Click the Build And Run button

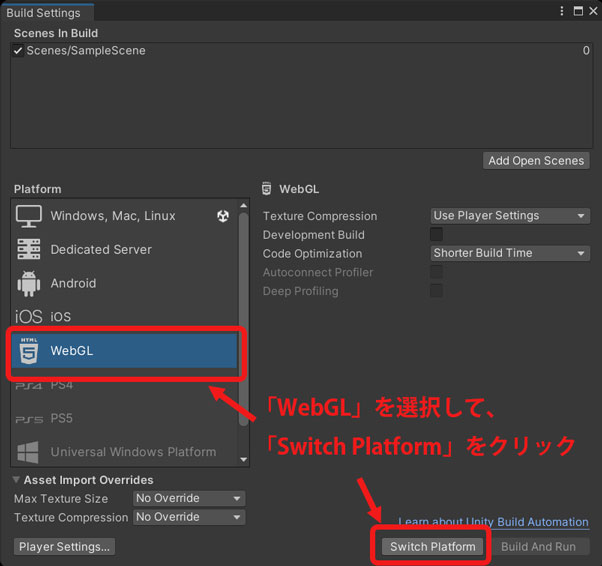point(538,546)
